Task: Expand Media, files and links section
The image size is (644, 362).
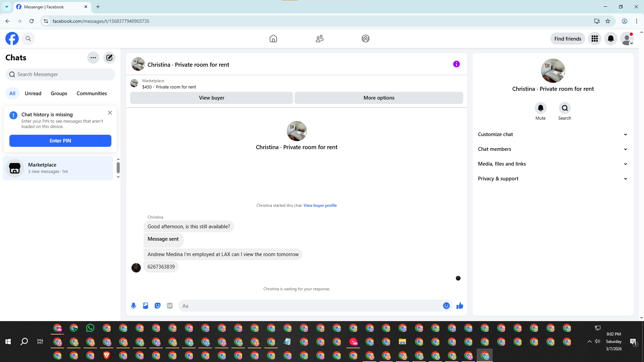Action: click(x=553, y=164)
